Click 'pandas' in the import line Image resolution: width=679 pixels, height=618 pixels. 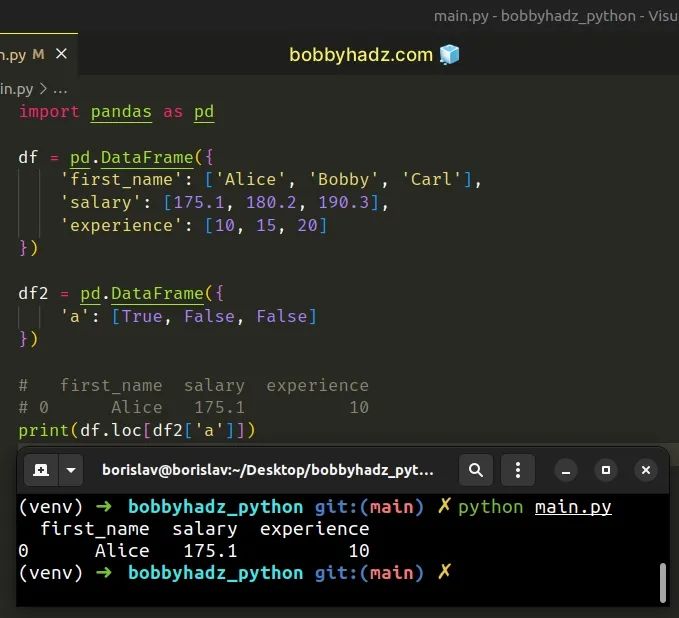pyautogui.click(x=121, y=112)
